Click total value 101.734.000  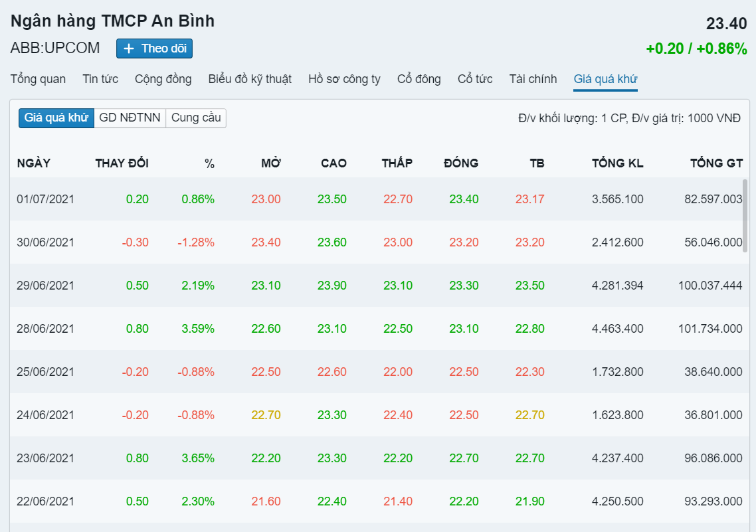click(710, 329)
